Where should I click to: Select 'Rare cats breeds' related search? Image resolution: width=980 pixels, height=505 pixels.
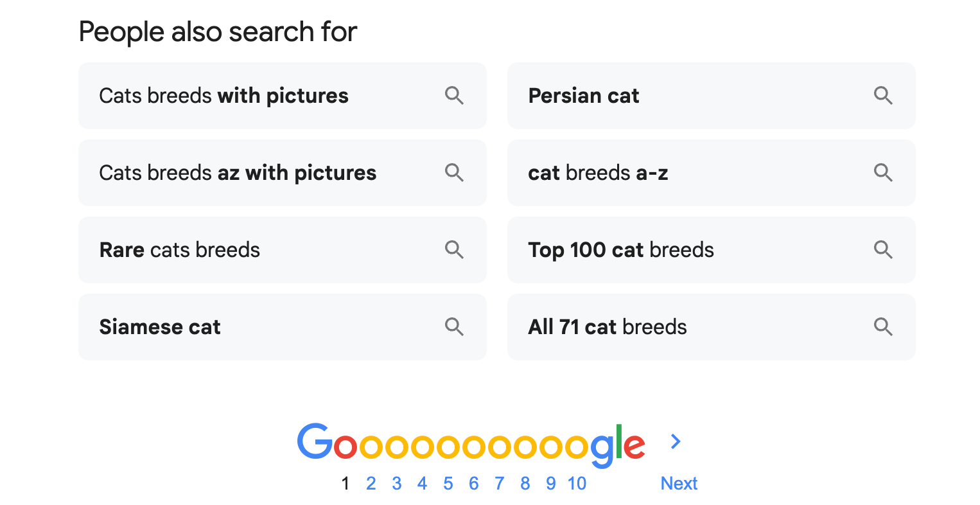[x=180, y=250]
